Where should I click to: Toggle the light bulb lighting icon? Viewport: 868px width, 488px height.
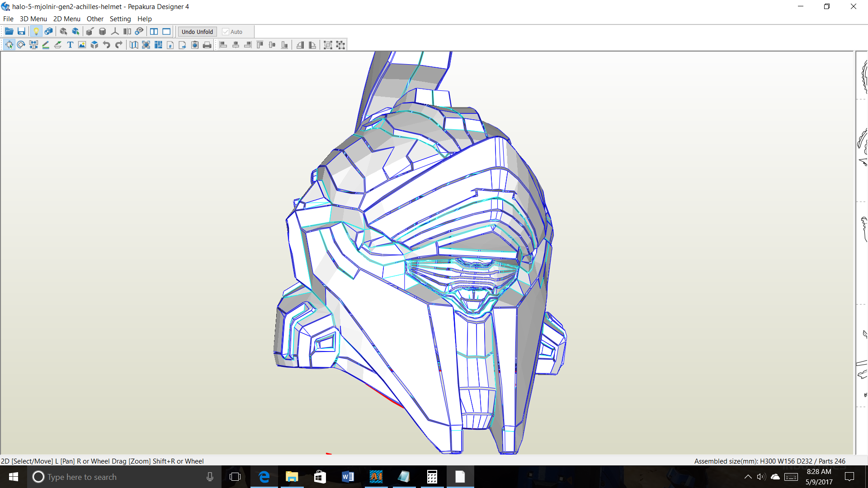coord(36,32)
